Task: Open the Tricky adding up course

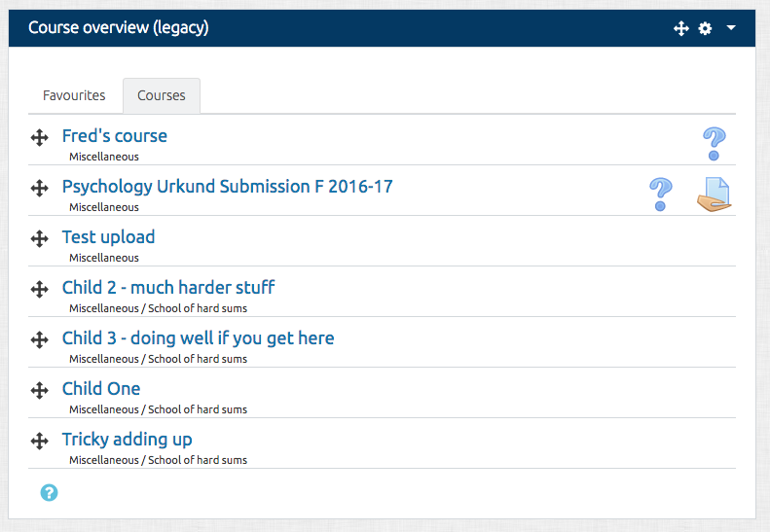Action: click(128, 440)
